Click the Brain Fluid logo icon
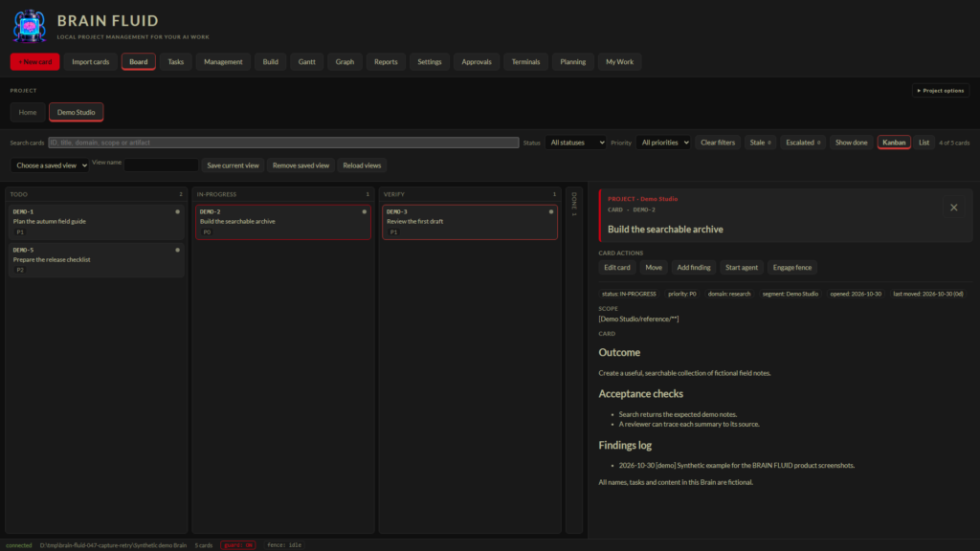Viewport: 980px width, 551px height. (30, 26)
